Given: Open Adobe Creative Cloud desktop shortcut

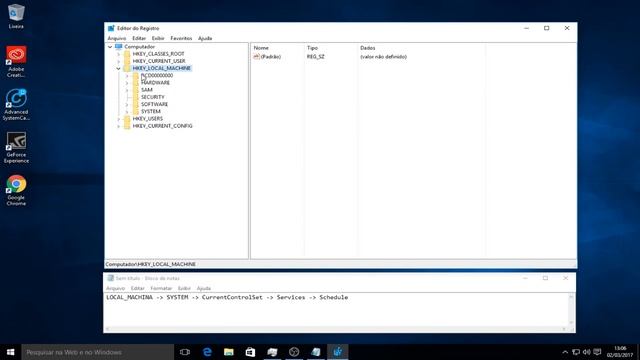Looking at the screenshot, I should coord(16,61).
